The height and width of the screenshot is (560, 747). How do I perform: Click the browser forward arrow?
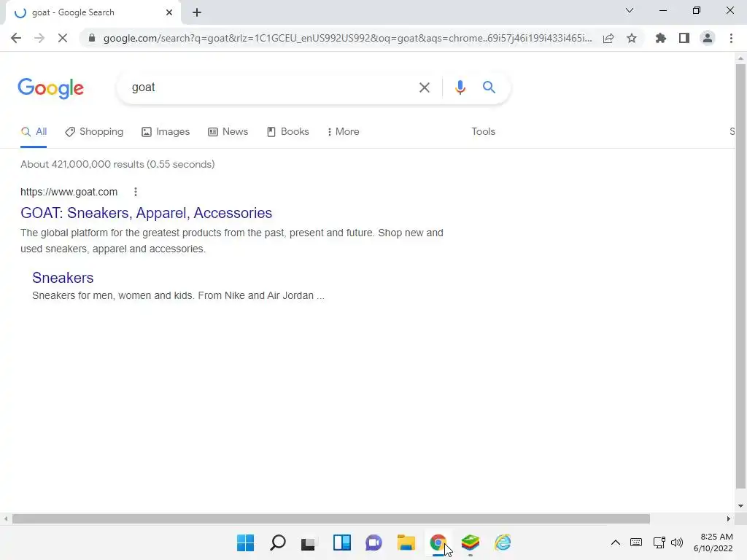pyautogui.click(x=39, y=38)
